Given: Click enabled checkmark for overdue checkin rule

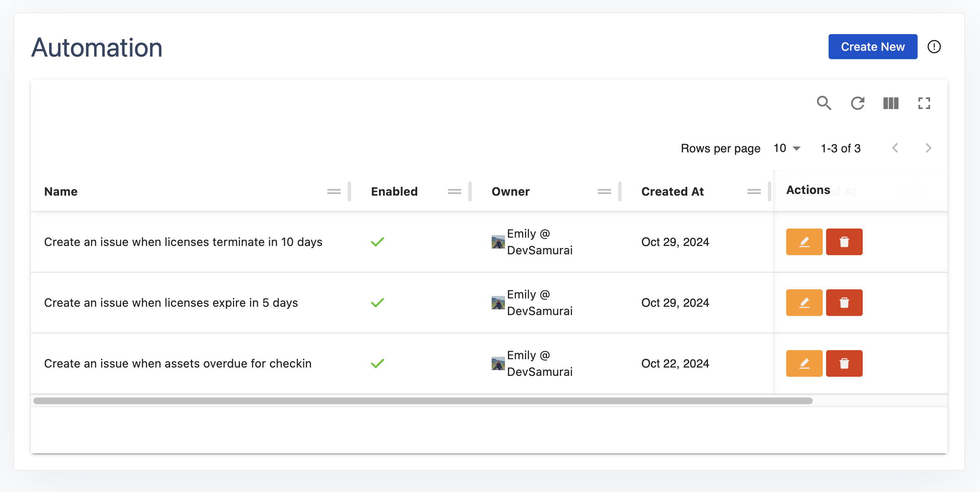Looking at the screenshot, I should 377,363.
